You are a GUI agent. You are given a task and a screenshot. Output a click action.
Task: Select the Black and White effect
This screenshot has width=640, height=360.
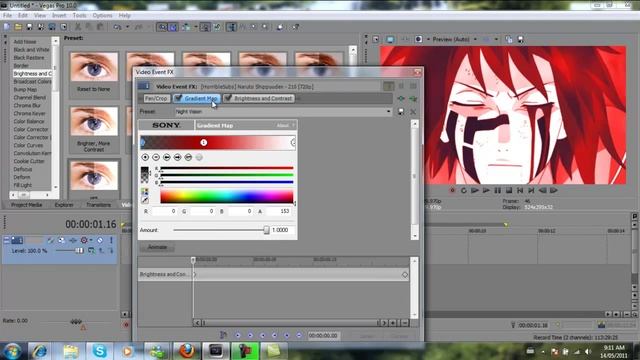pos(31,49)
